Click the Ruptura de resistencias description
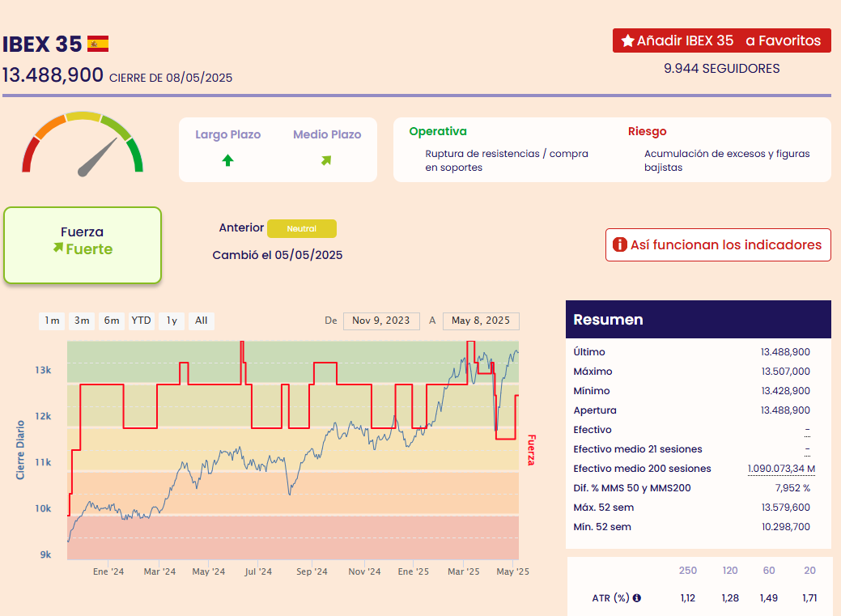This screenshot has height=616, width=841. pyautogui.click(x=507, y=160)
